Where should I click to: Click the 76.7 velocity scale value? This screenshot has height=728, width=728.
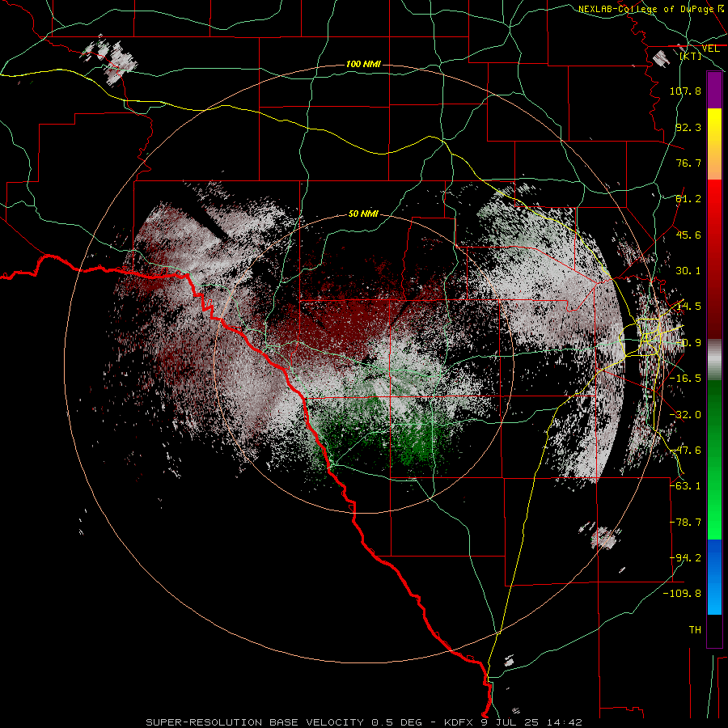pyautogui.click(x=688, y=163)
